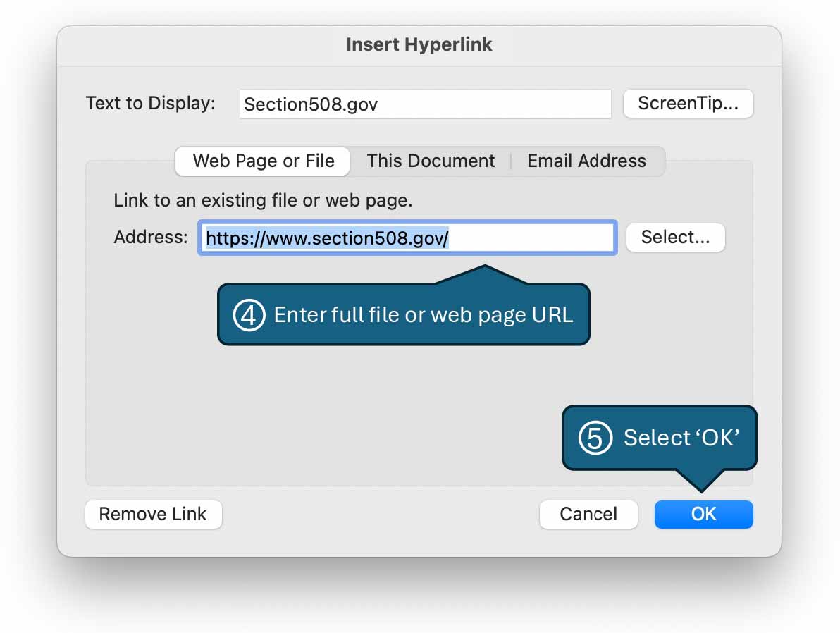Switch to Email Address tab
840x633 pixels.
click(586, 161)
